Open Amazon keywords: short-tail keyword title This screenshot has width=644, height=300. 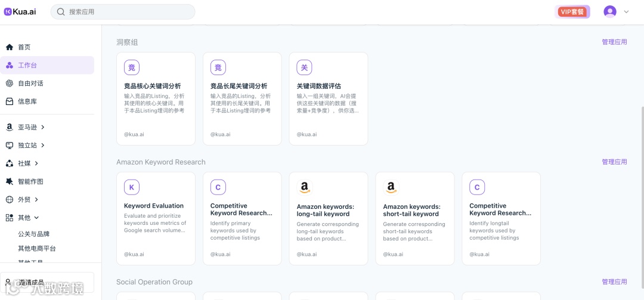(412, 210)
